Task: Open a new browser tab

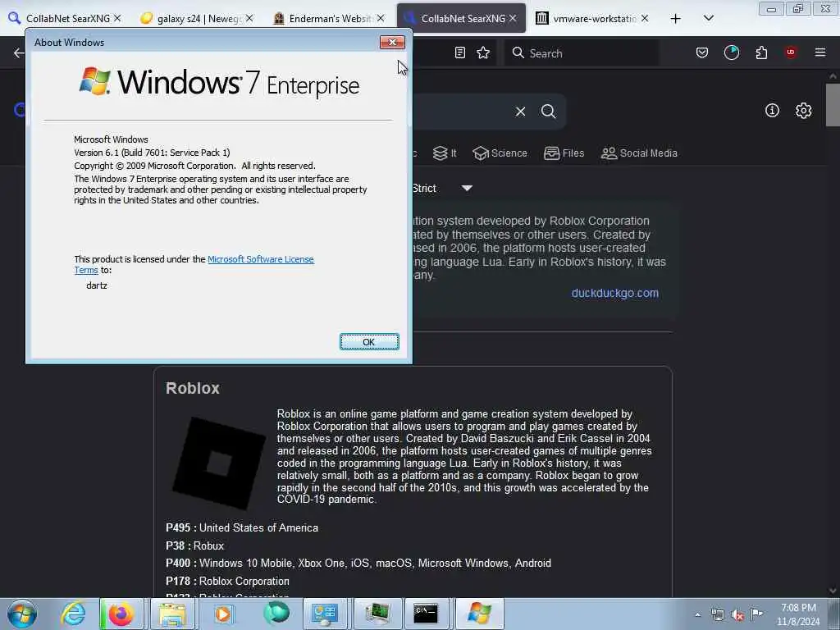Action: point(676,19)
